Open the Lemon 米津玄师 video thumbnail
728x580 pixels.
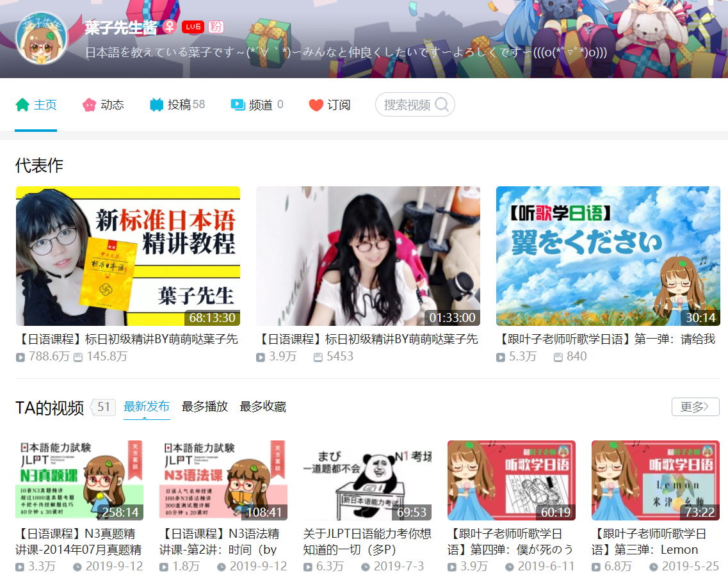(x=656, y=480)
